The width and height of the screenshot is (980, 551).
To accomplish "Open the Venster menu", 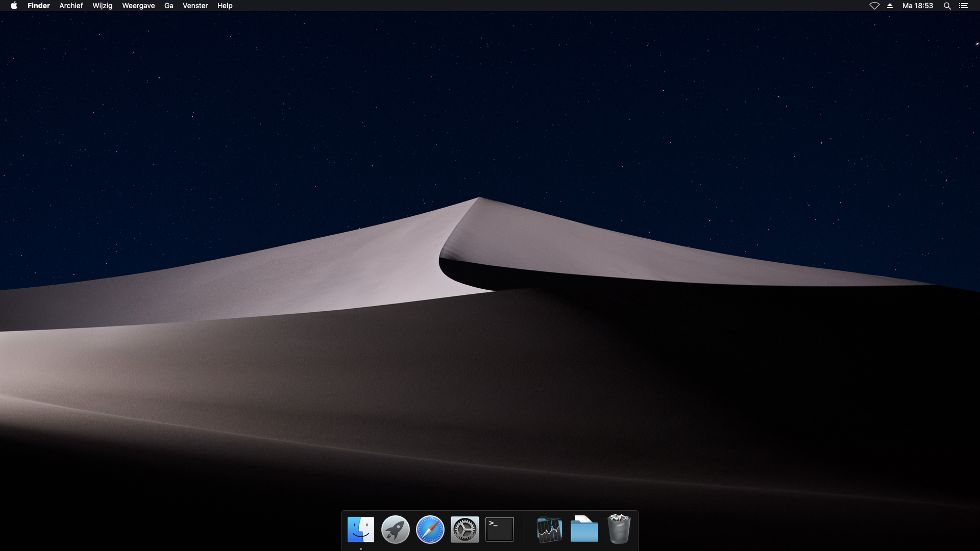I will (195, 6).
